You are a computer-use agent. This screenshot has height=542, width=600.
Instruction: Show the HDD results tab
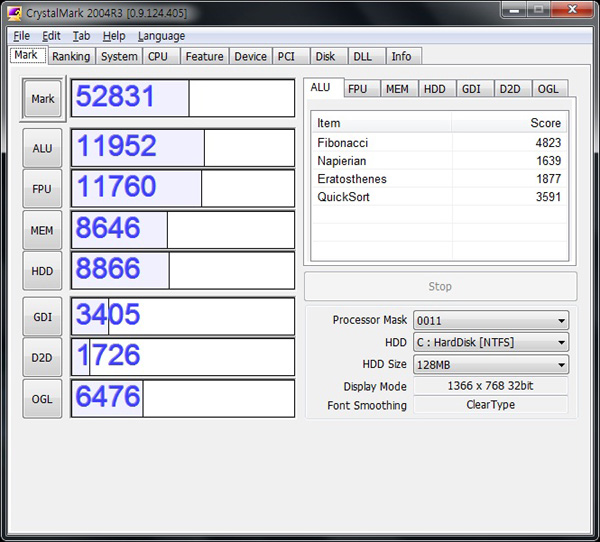[435, 89]
